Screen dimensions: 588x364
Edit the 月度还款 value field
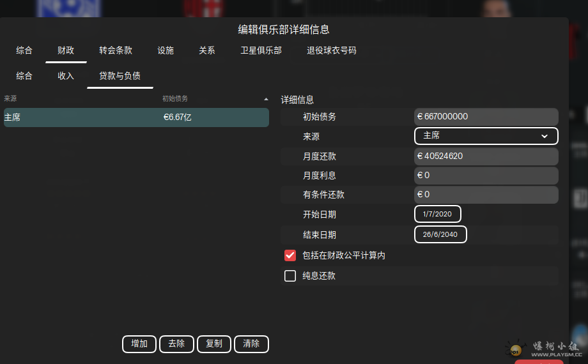[x=486, y=156]
